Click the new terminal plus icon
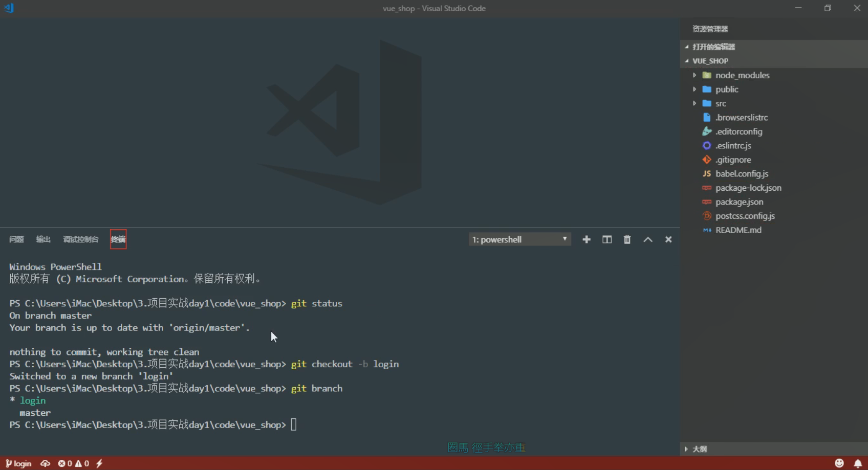Screen dimensions: 868x470 click(587, 239)
